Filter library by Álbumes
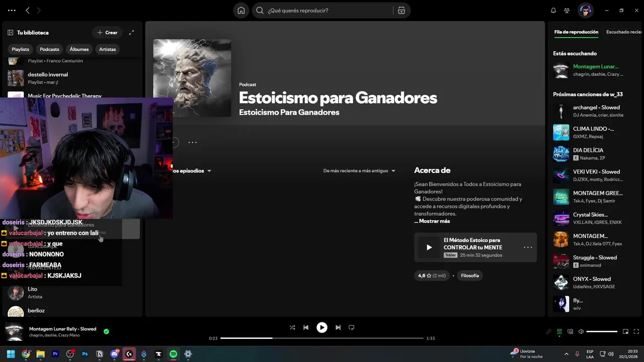The height and width of the screenshot is (362, 644). pos(79,49)
